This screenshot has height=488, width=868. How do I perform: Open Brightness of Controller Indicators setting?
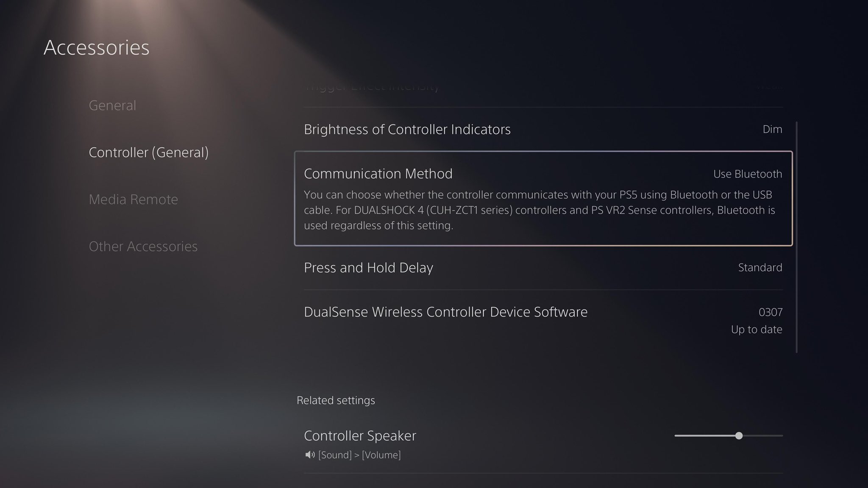(x=543, y=129)
